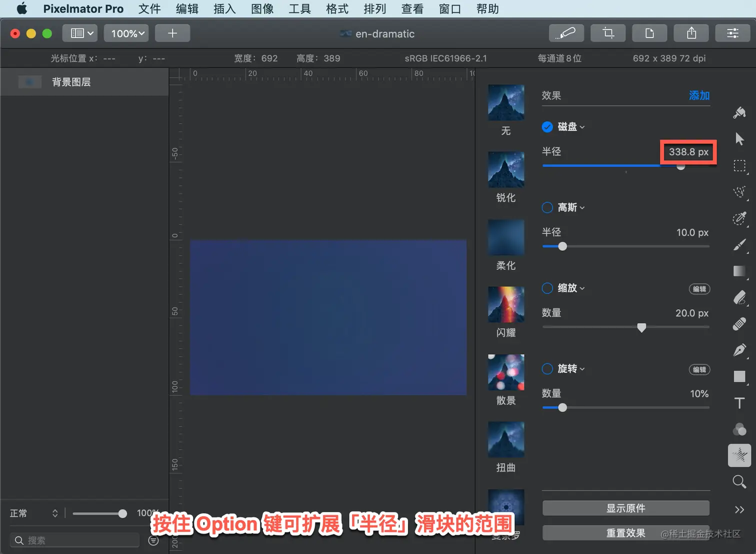Click the 缩放 数量 slider handle
This screenshot has height=554, width=756.
(x=641, y=327)
